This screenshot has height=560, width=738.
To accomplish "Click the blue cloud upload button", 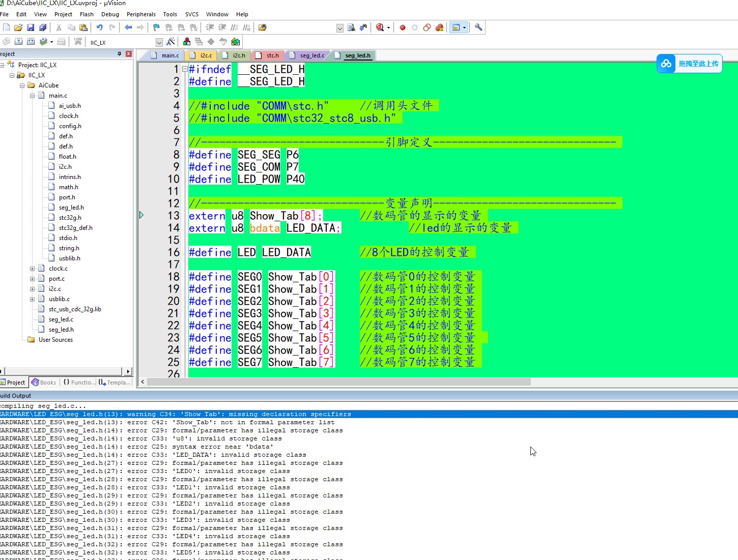I will point(689,64).
